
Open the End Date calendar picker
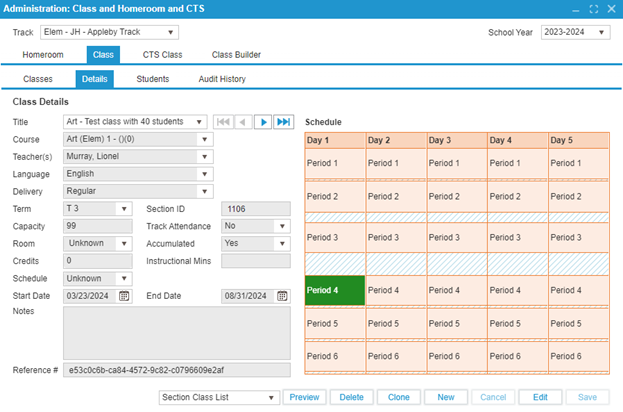pyautogui.click(x=282, y=296)
